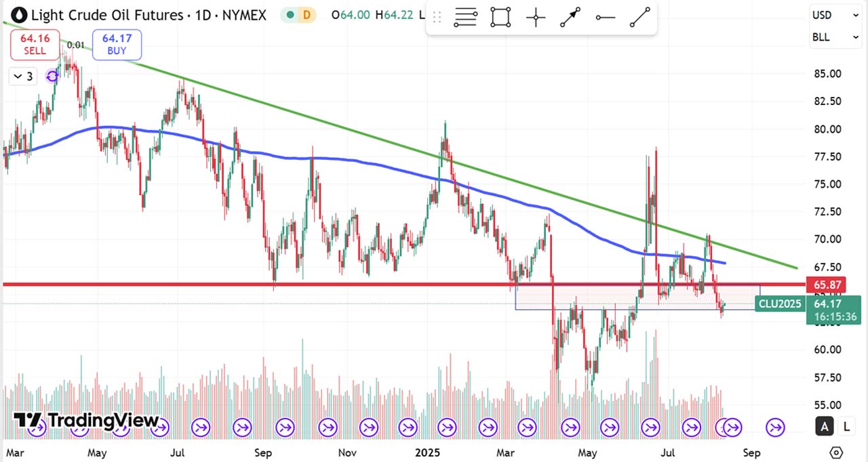
Task: Click the 2025 time axis label
Action: click(428, 453)
